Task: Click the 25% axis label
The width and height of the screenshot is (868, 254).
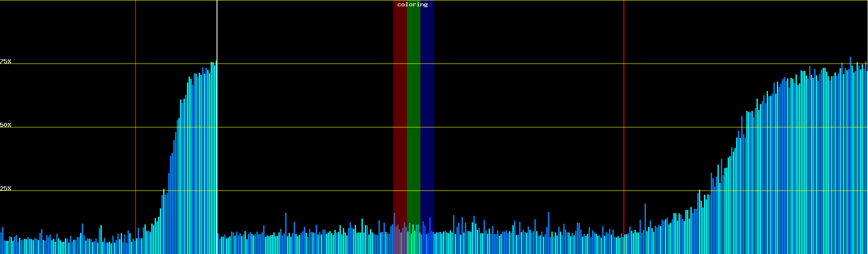Action: 6,188
